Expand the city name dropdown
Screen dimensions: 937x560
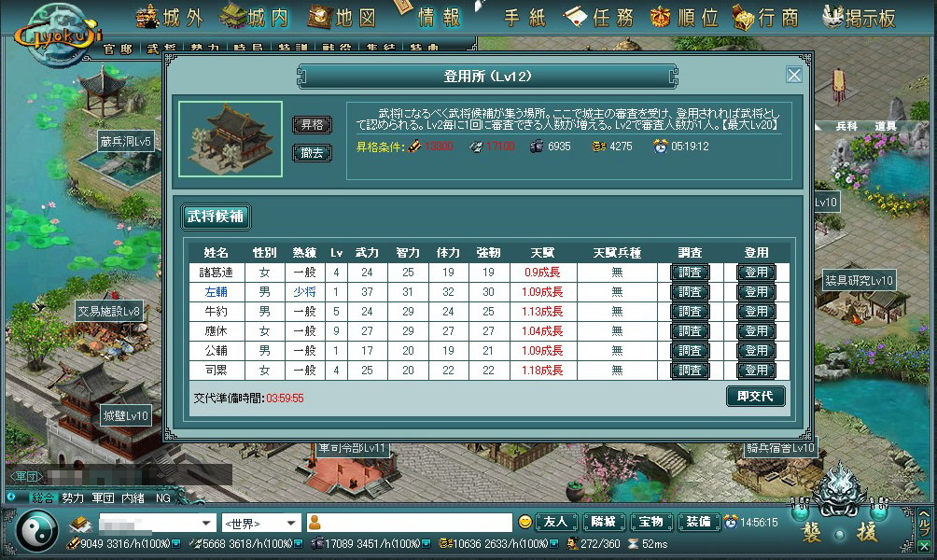click(206, 523)
